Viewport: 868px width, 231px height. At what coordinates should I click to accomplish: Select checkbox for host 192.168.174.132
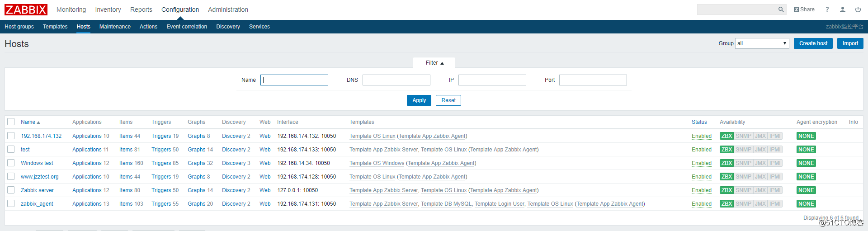[11, 136]
